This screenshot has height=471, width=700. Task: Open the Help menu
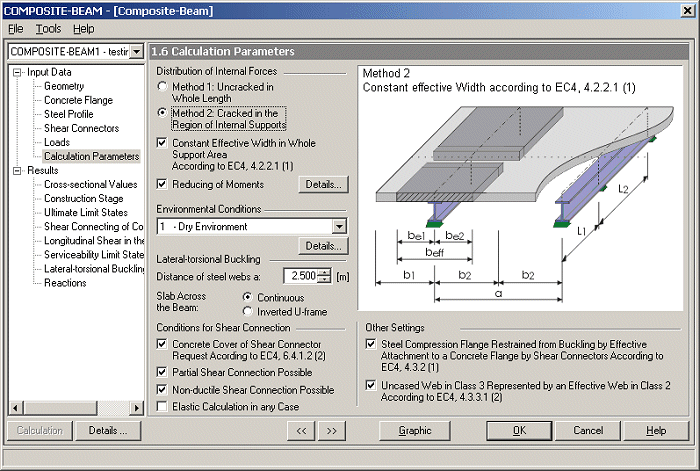(83, 29)
